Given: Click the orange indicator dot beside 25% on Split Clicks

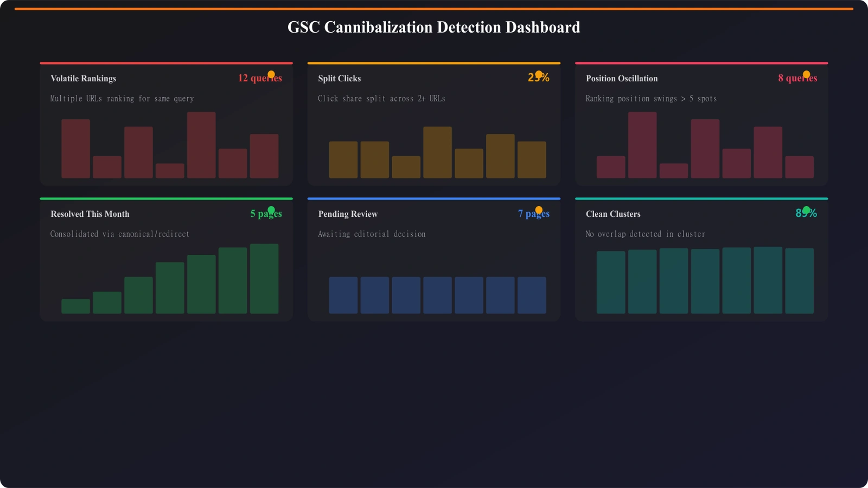Looking at the screenshot, I should [x=538, y=74].
